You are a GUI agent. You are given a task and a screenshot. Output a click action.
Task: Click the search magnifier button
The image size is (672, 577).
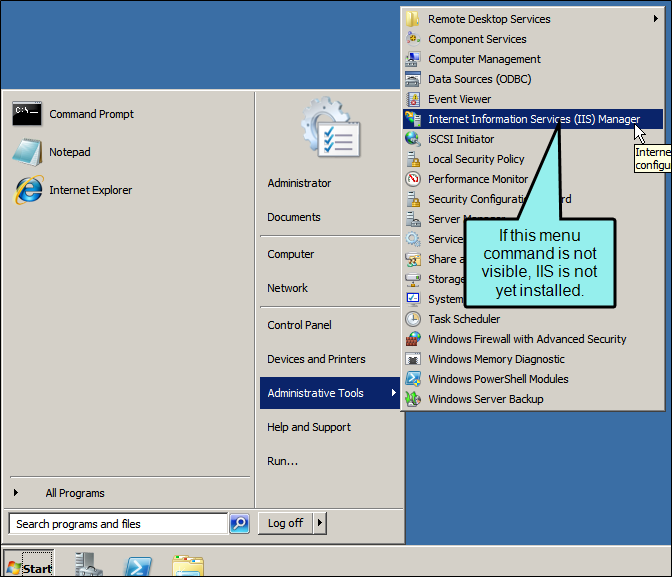point(239,523)
